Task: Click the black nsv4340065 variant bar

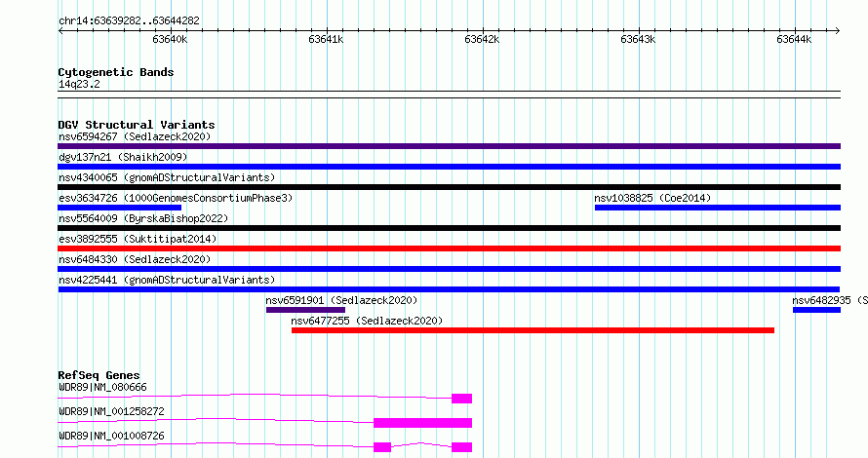Action: click(x=449, y=187)
